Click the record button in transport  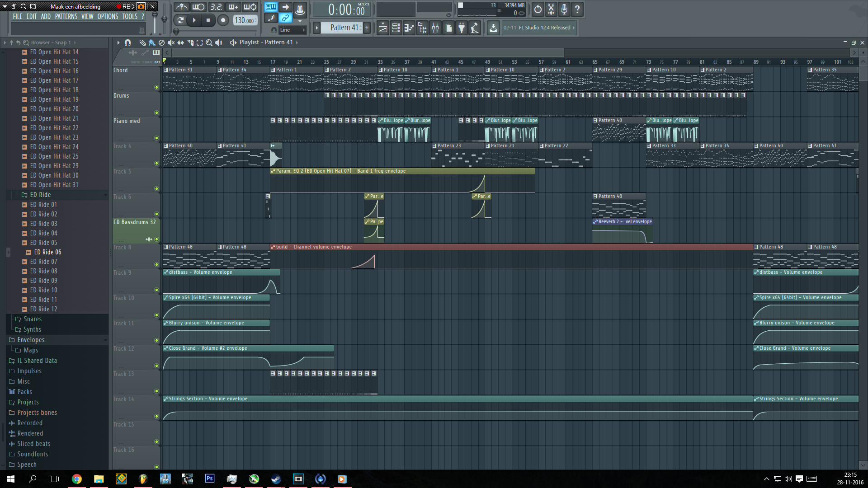click(223, 20)
